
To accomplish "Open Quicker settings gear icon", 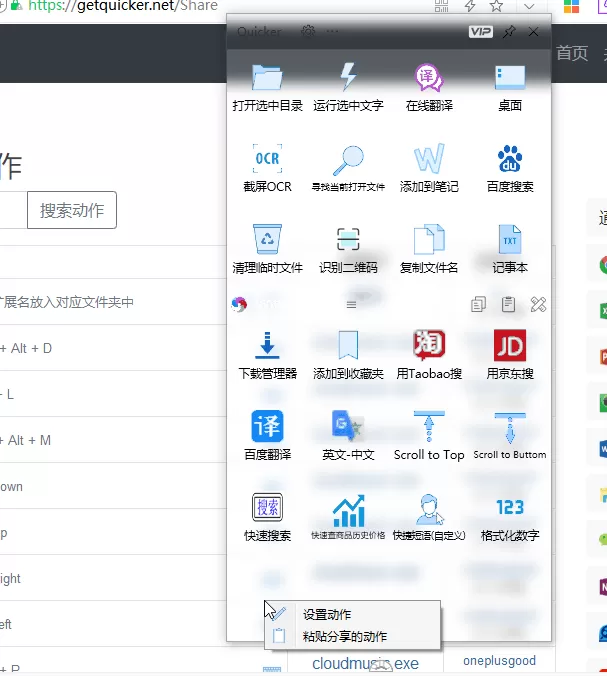I will pos(308,31).
